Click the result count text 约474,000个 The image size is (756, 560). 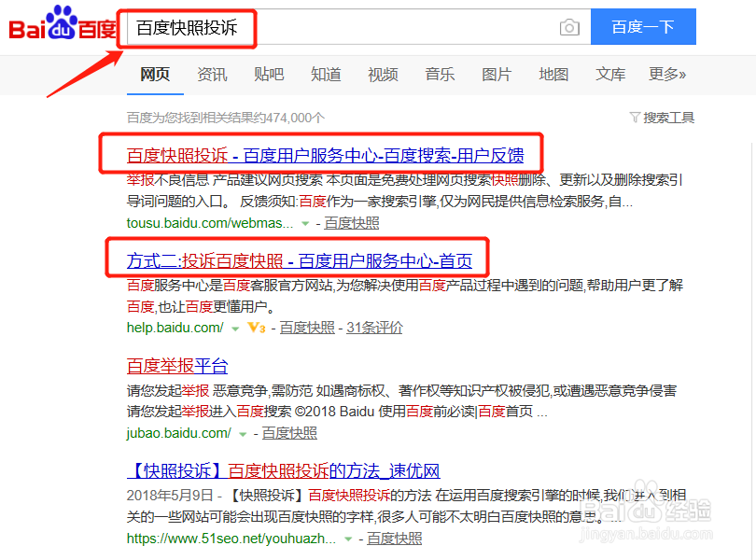pos(288,118)
